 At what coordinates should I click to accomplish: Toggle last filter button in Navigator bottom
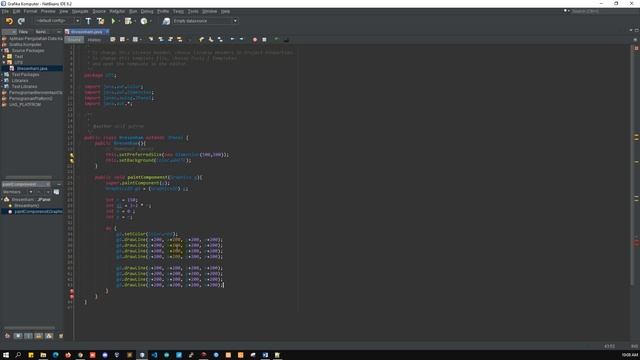(x=61, y=336)
